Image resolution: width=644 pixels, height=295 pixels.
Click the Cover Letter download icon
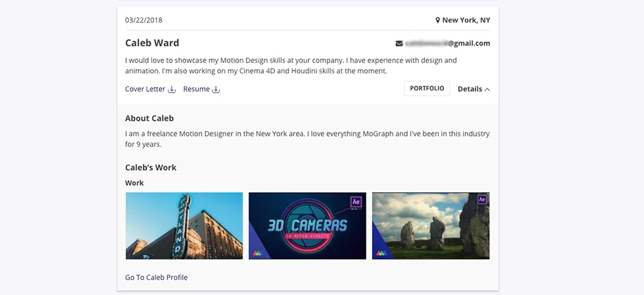pos(172,89)
